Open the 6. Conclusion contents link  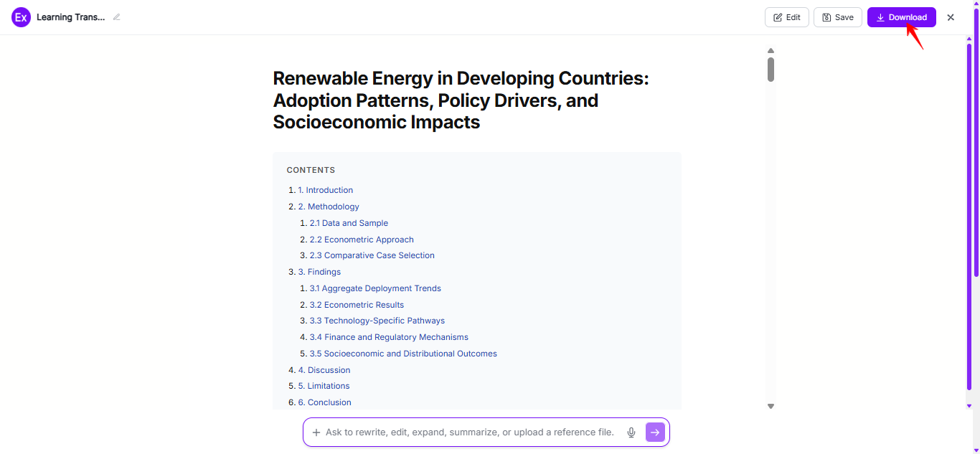pos(325,402)
